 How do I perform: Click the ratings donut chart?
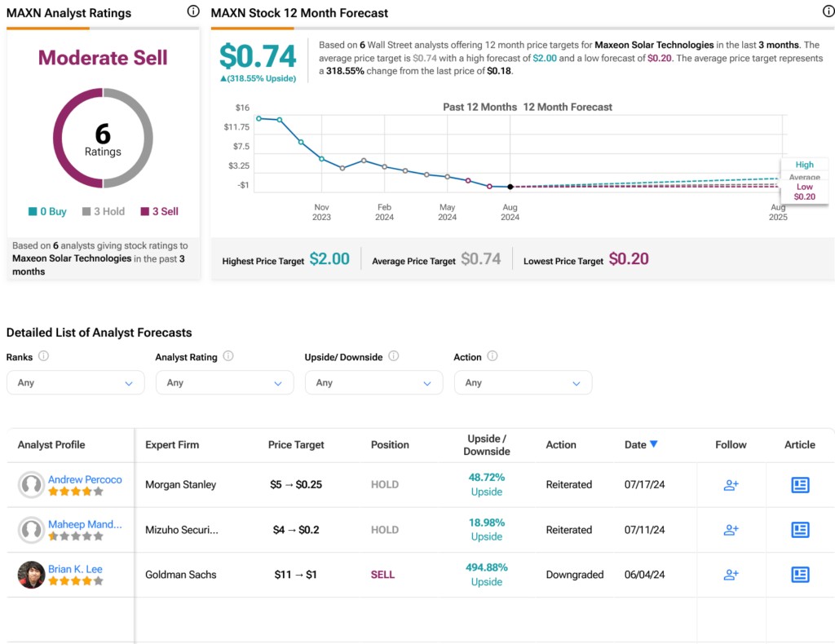[x=103, y=139]
